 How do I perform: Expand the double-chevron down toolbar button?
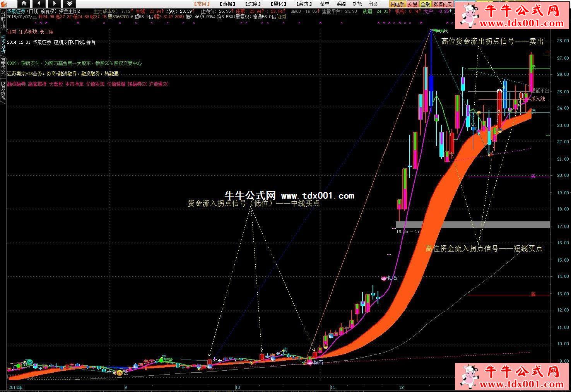[70, 4]
